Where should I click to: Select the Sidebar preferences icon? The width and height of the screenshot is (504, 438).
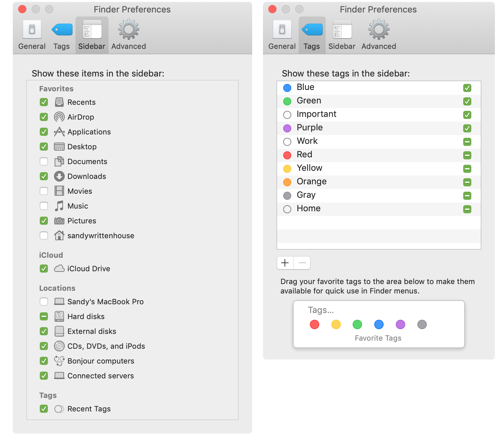pos(91,29)
